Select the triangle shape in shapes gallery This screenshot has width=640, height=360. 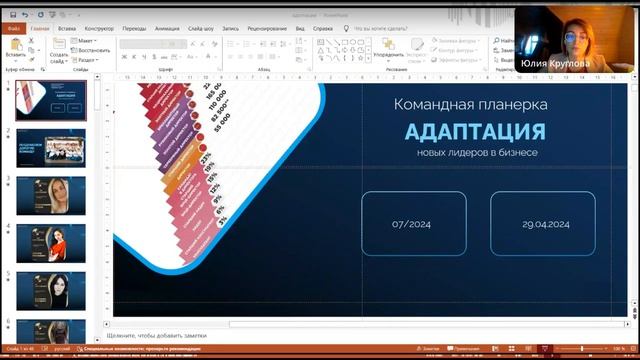(320, 50)
